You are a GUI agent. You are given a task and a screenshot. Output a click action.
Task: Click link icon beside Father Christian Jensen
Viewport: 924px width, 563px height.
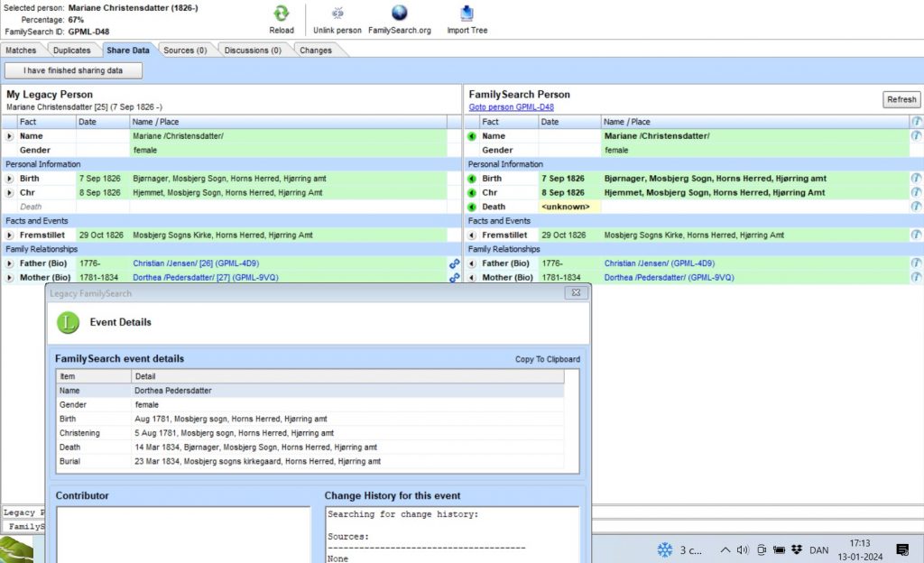click(x=455, y=263)
